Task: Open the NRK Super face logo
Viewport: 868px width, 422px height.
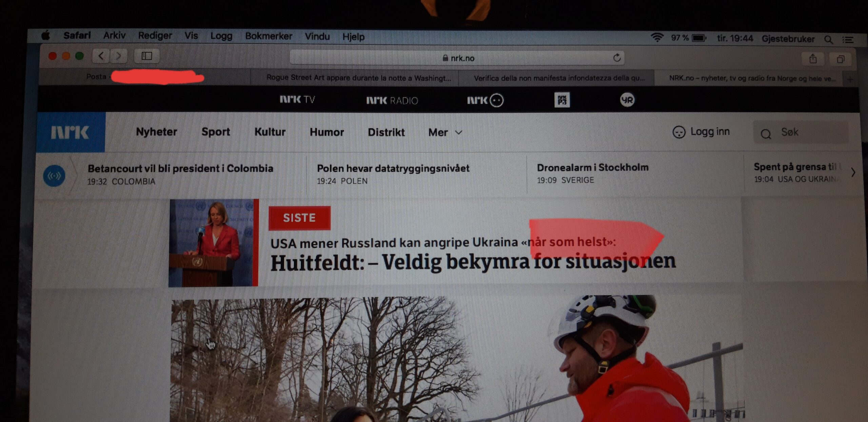Action: click(x=485, y=100)
